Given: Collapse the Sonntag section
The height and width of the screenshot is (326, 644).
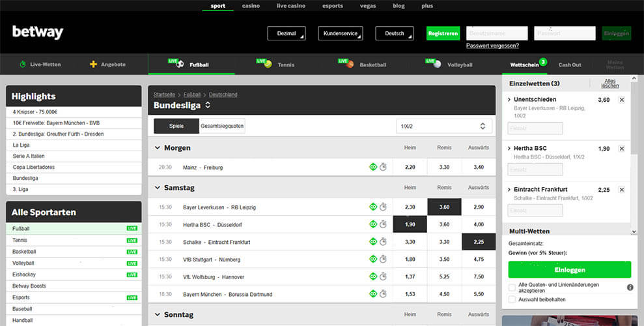Looking at the screenshot, I should click(x=158, y=314).
